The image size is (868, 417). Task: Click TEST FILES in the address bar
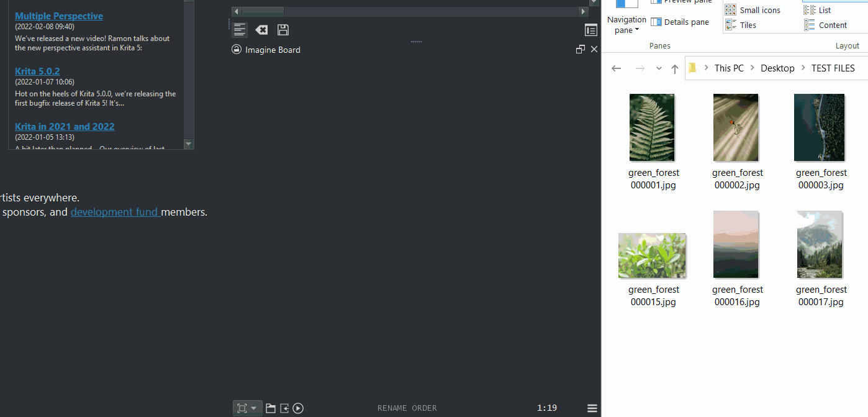(x=833, y=68)
